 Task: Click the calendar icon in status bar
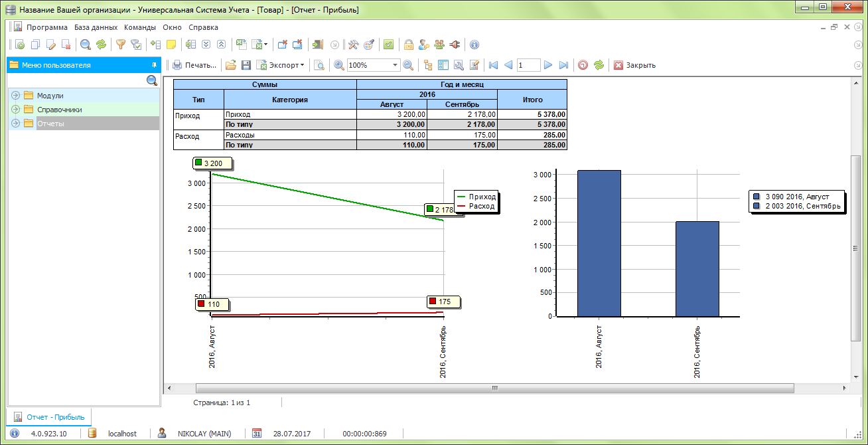[257, 433]
